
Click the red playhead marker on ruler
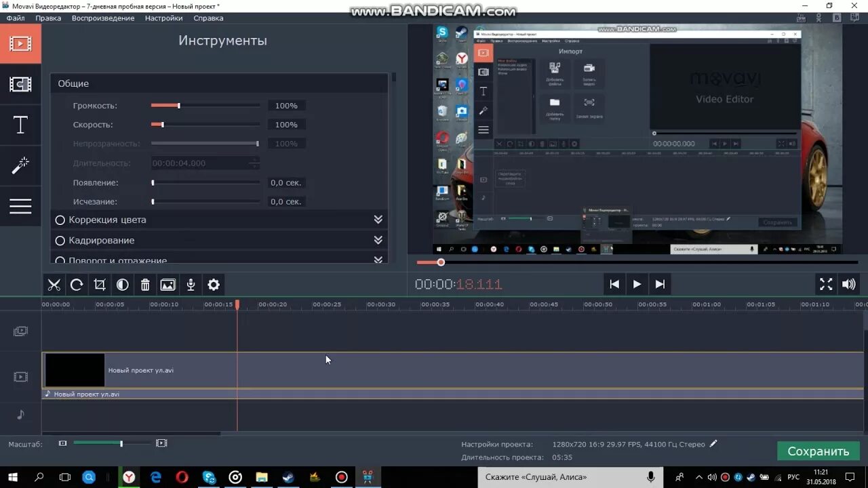coord(237,305)
